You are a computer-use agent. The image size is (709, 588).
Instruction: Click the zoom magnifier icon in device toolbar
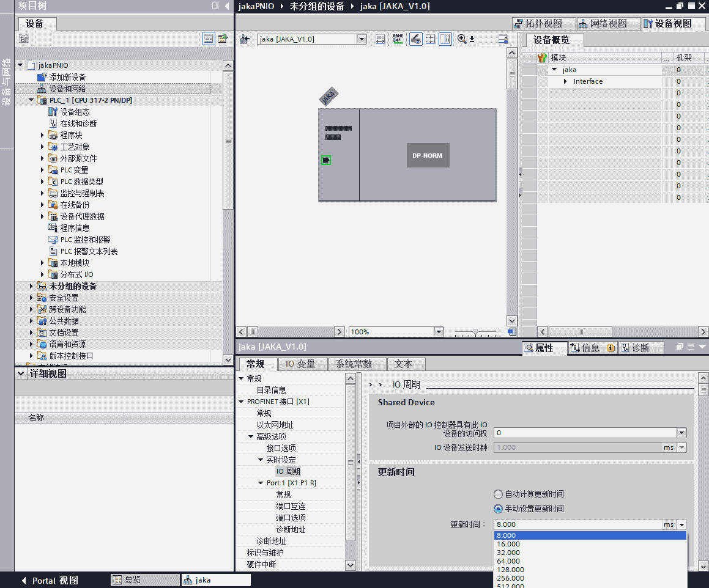[x=462, y=39]
